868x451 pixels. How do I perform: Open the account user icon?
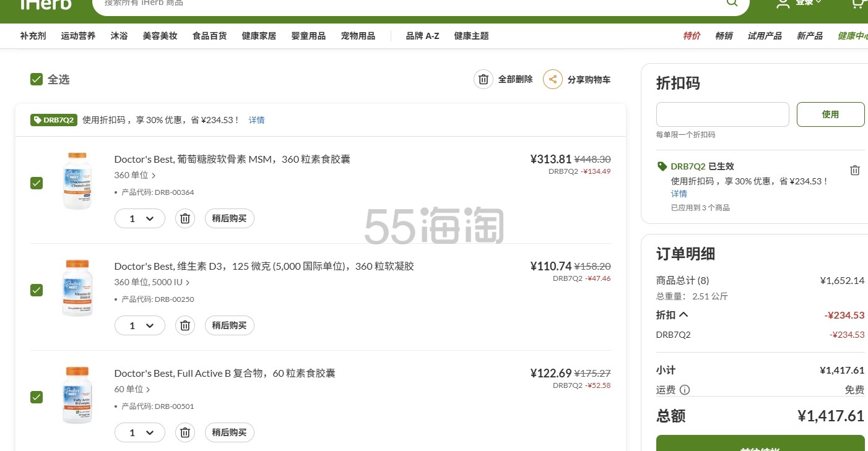point(783,4)
